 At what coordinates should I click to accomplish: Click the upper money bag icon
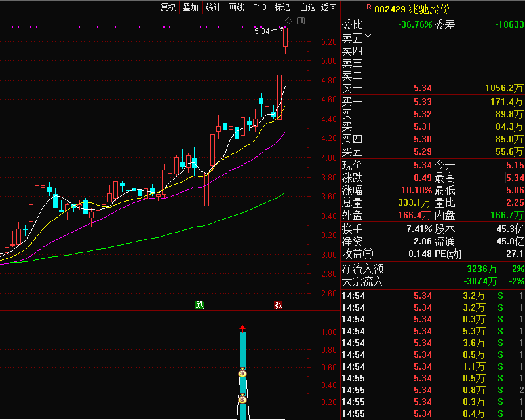pos(243,372)
